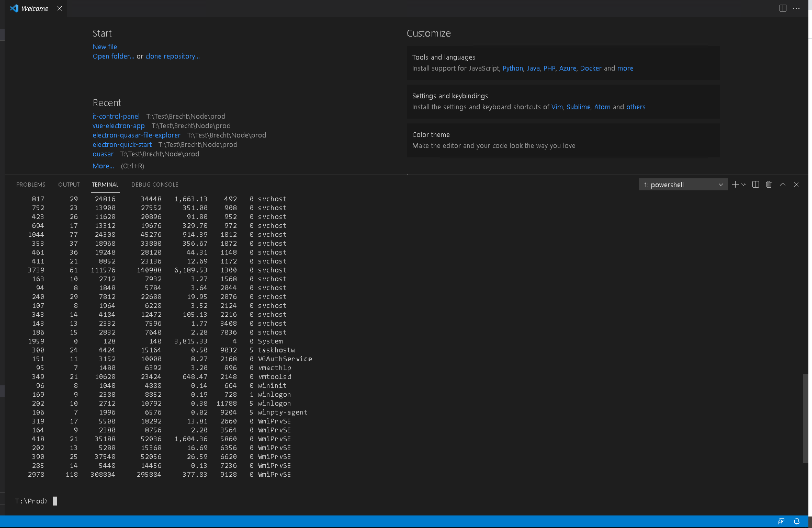Click the clone repository link
The height and width of the screenshot is (528, 812).
click(173, 56)
